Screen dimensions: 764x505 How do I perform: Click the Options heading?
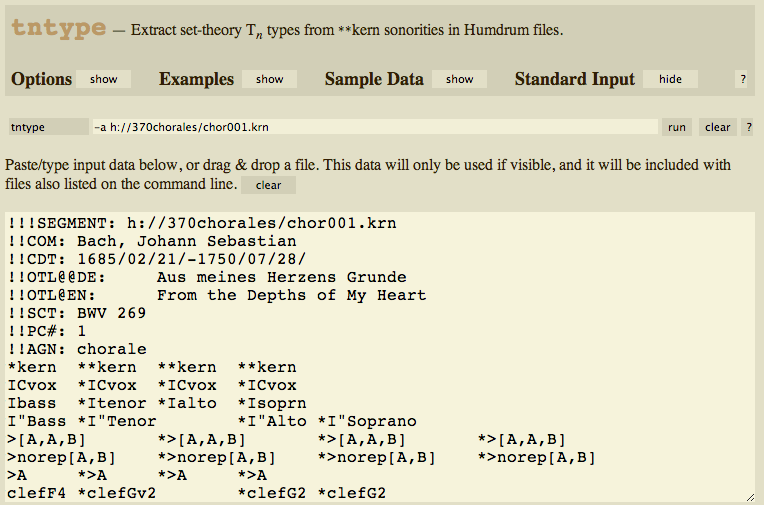[x=41, y=79]
